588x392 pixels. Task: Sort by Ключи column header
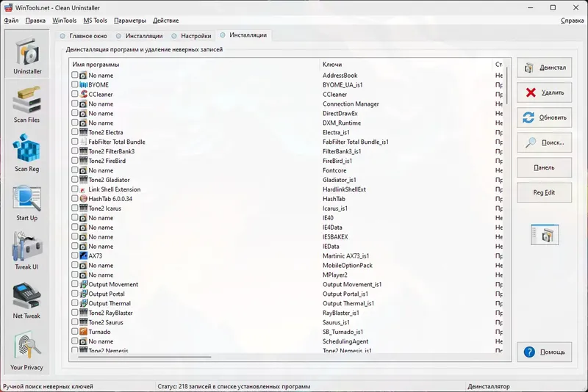coord(406,65)
